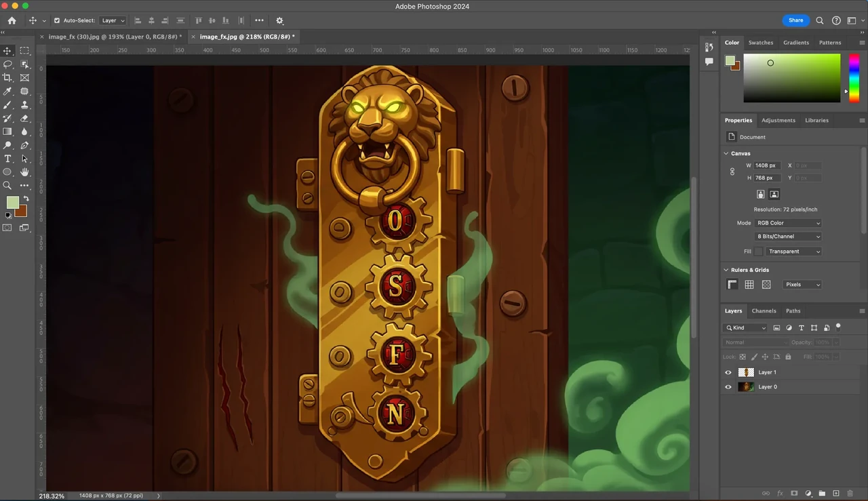Click the Home icon in options bar

[12, 20]
